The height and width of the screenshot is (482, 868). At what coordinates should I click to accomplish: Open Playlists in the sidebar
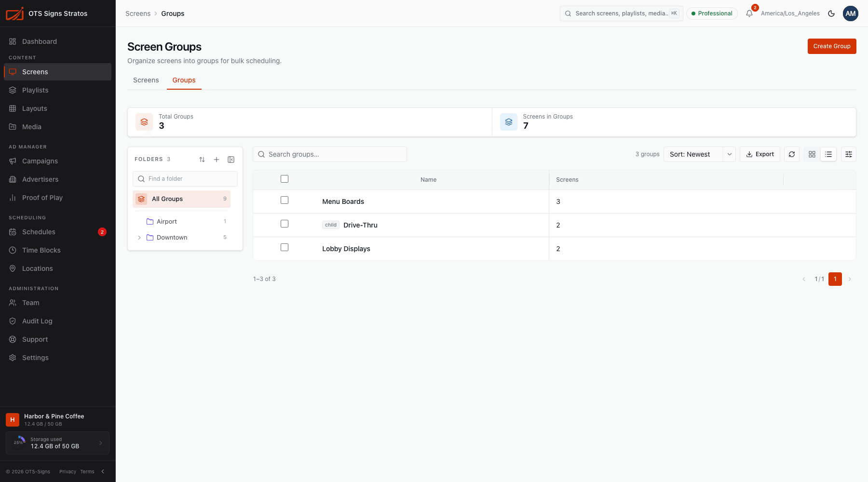coord(58,90)
